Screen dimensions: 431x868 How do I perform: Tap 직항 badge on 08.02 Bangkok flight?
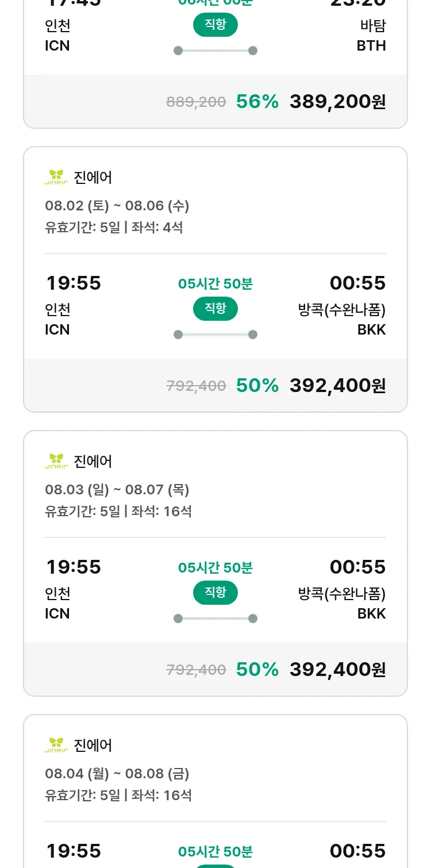pos(215,309)
